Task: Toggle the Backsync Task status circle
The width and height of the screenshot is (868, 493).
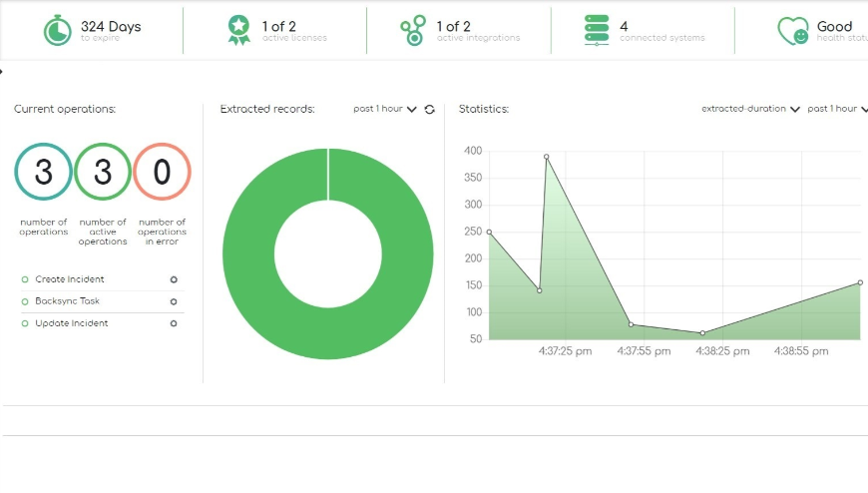Action: tap(25, 301)
